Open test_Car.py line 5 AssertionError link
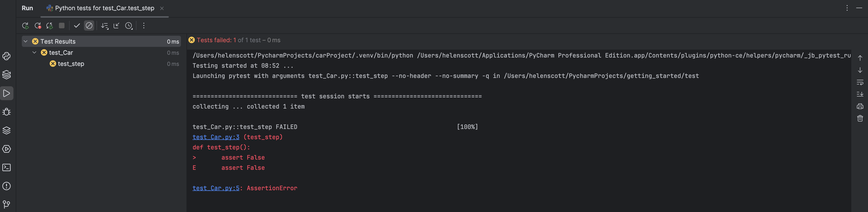868x212 pixels. coord(216,188)
